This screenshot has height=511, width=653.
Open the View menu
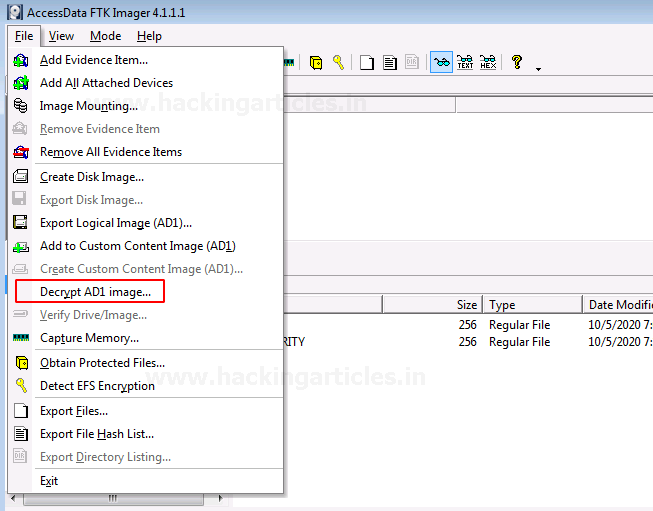tap(61, 36)
